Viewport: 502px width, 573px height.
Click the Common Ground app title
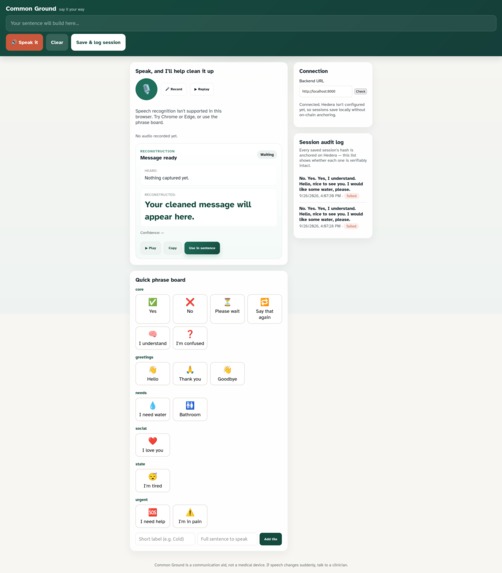pos(31,8)
